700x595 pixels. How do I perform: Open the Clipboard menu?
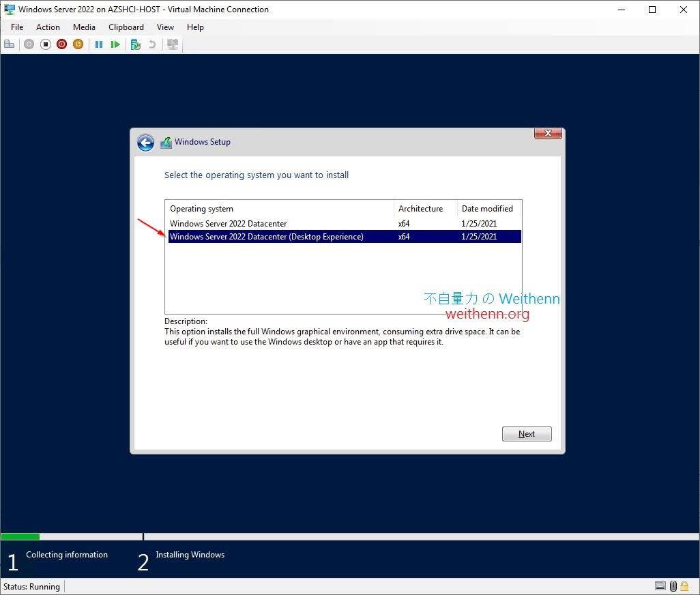tap(126, 27)
